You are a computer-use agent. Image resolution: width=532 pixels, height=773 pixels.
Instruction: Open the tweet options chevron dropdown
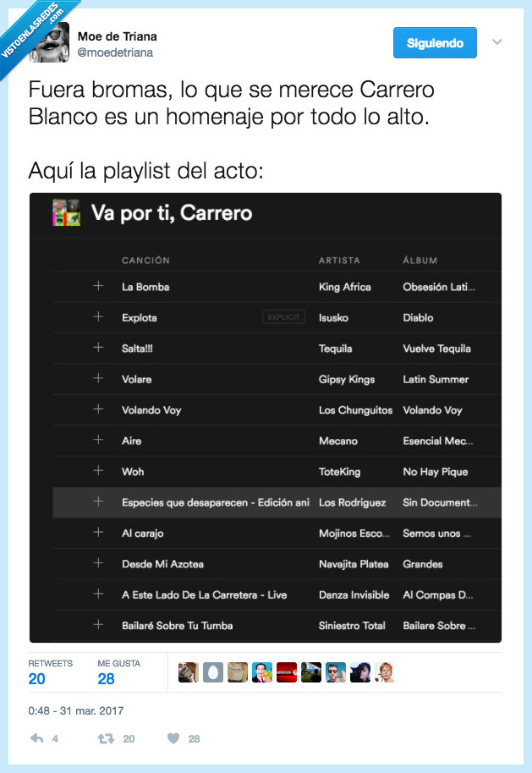(497, 42)
